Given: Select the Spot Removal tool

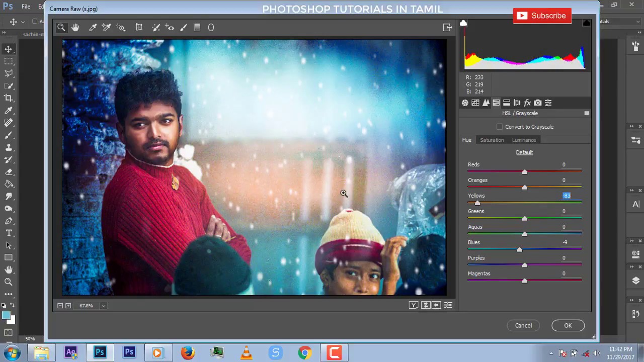Looking at the screenshot, I should pyautogui.click(x=156, y=28).
